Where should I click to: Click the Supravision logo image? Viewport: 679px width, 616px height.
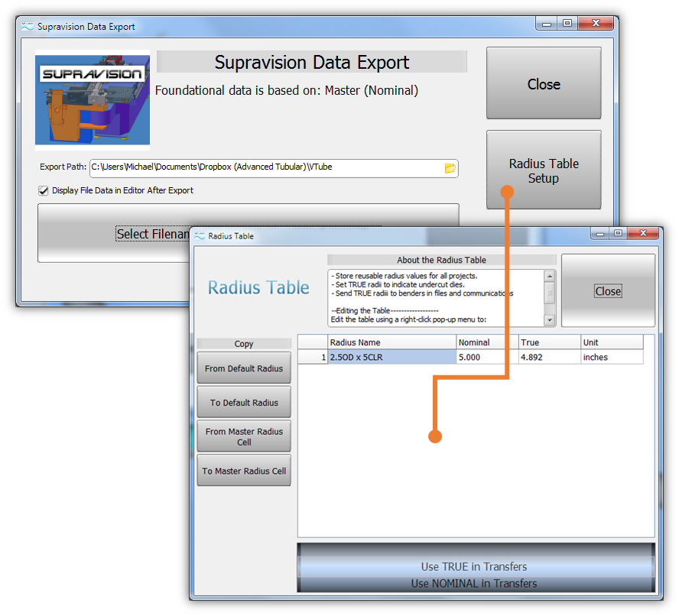[x=93, y=100]
